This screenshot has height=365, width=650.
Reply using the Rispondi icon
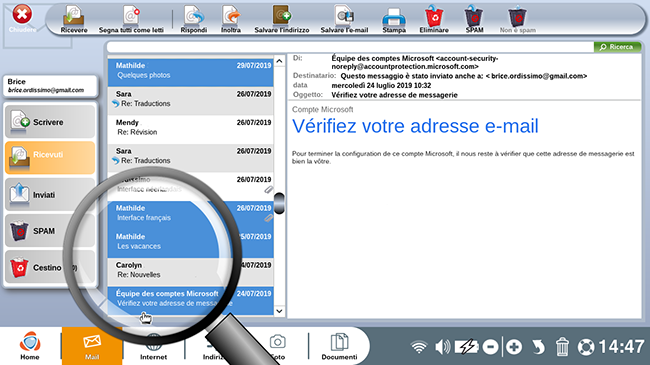tap(194, 19)
